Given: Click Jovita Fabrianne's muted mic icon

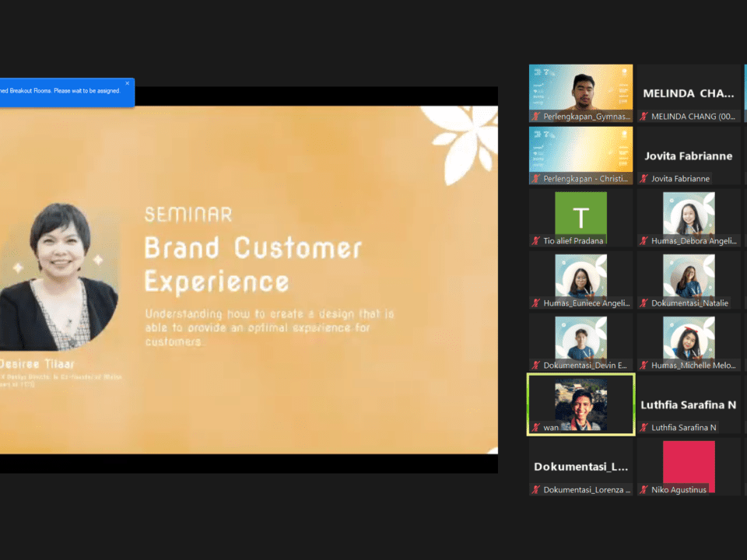Looking at the screenshot, I should pos(644,179).
